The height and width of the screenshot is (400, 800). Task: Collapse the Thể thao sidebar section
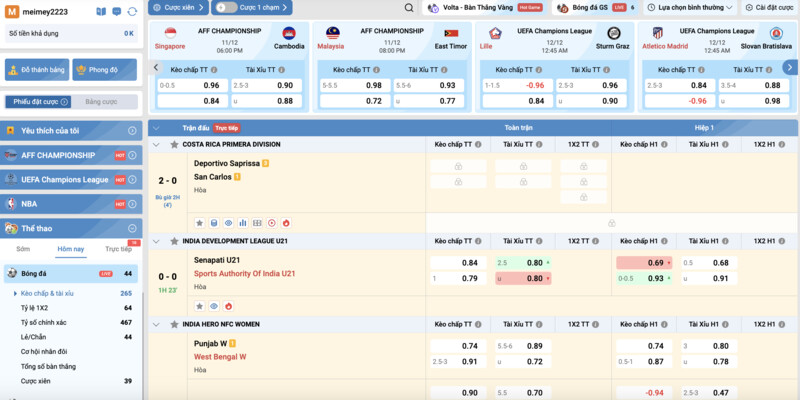pyautogui.click(x=132, y=229)
